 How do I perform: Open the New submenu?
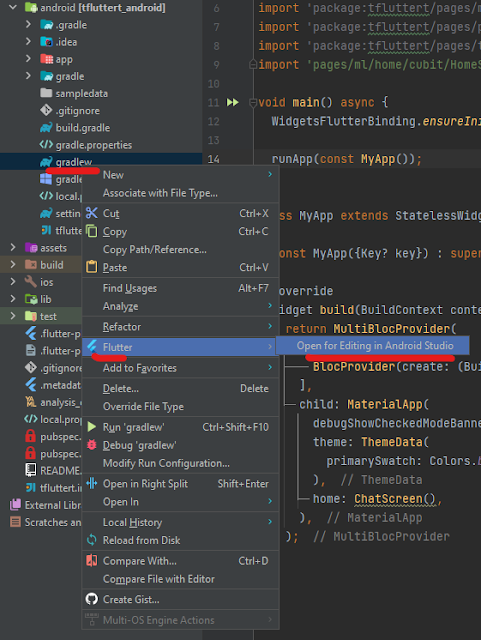coord(180,175)
